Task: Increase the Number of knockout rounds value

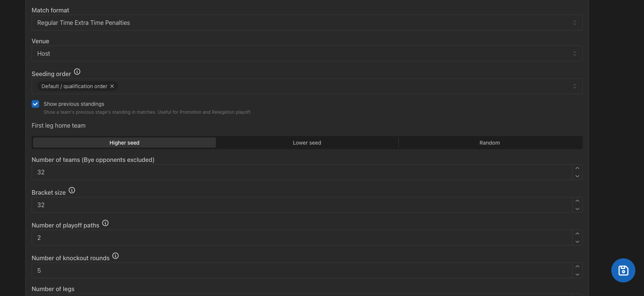Action: point(577,267)
